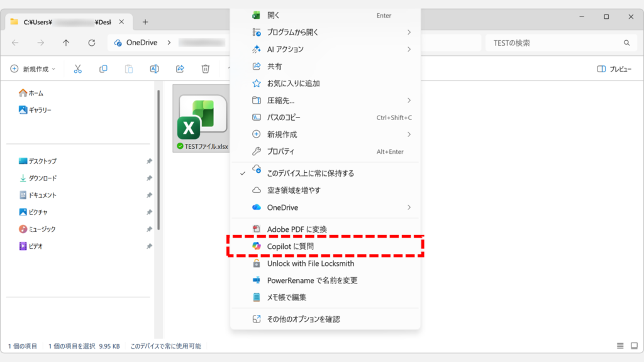
Task: Choose Copy as path menu item
Action: point(325,118)
